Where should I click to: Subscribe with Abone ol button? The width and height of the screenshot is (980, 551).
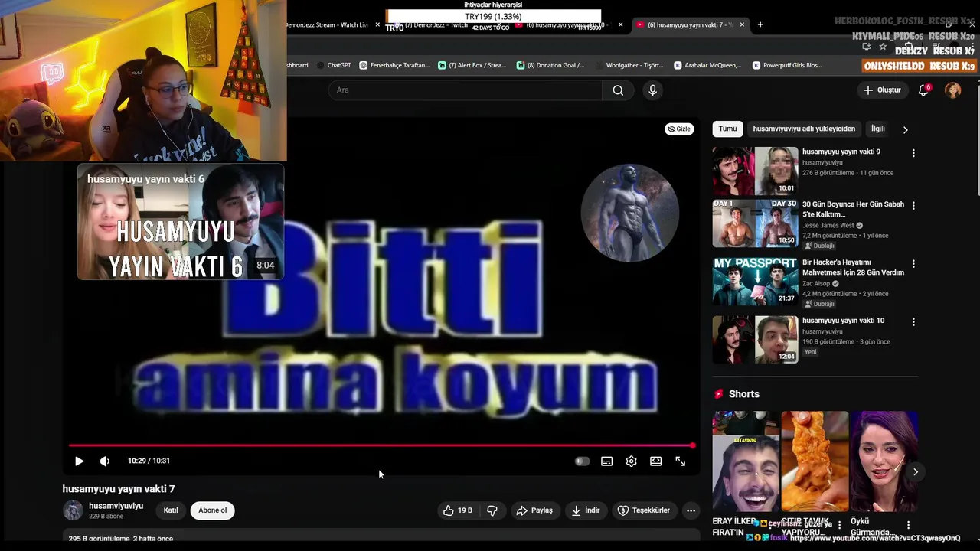213,510
